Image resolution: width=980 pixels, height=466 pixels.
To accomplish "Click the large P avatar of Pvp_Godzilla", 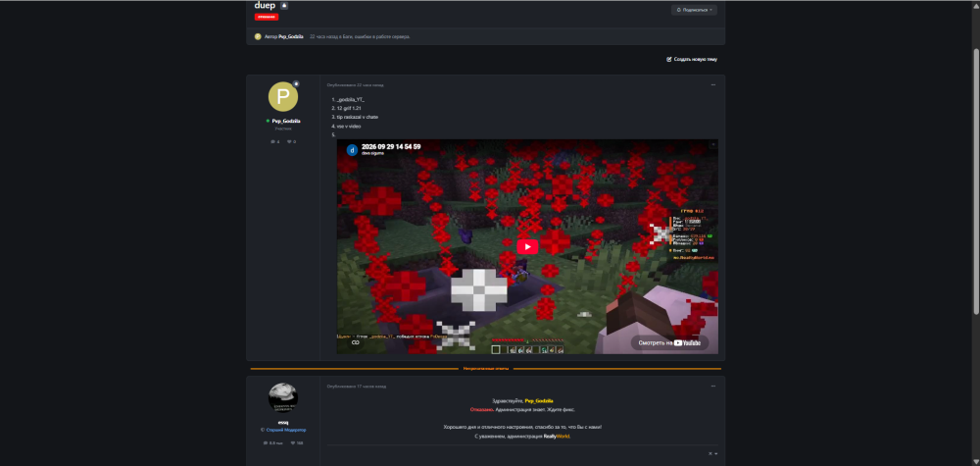I will click(283, 96).
